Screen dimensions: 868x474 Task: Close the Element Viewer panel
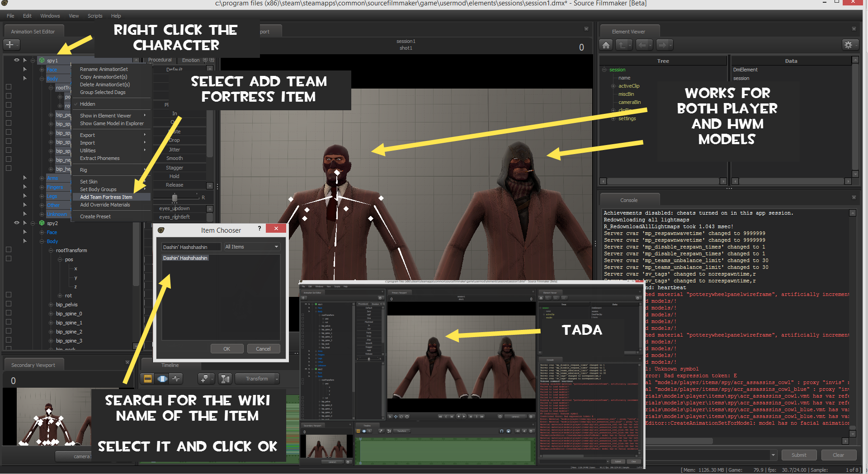point(854,29)
